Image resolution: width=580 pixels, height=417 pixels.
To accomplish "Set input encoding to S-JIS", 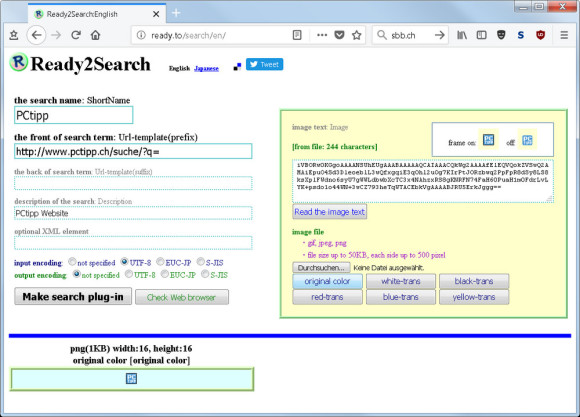I will 200,262.
